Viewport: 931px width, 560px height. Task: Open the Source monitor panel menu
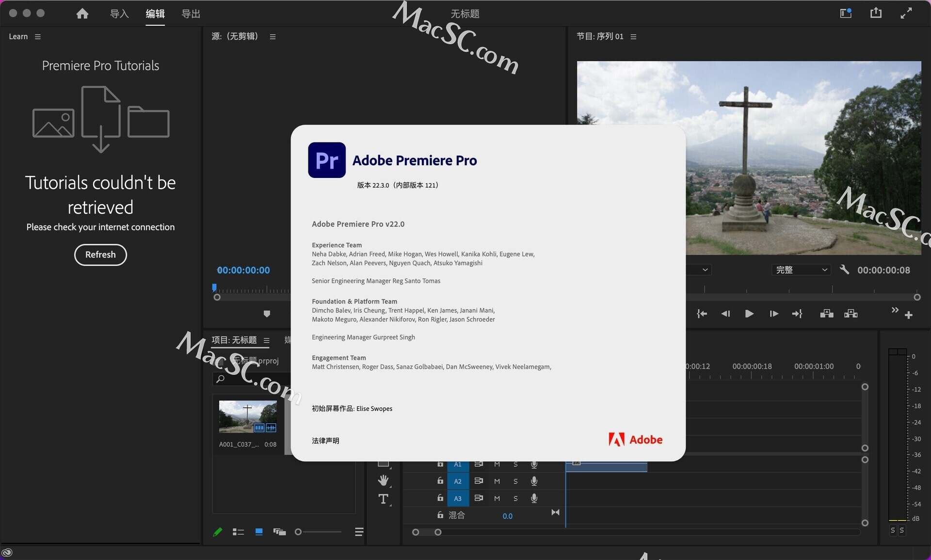click(273, 37)
